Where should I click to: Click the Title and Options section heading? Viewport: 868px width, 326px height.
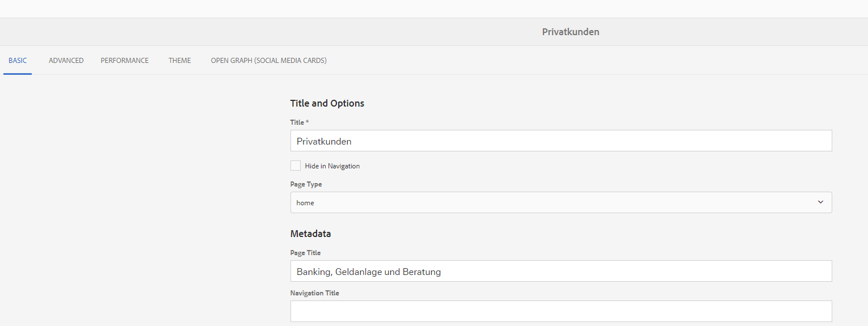327,103
